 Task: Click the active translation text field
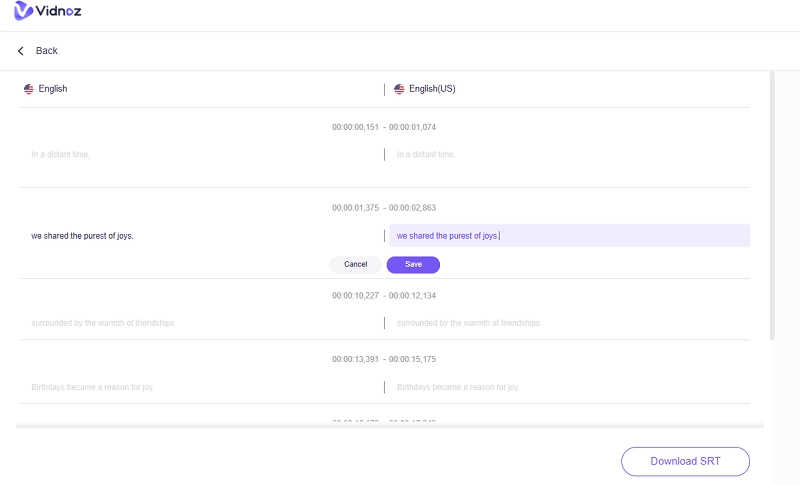click(570, 236)
